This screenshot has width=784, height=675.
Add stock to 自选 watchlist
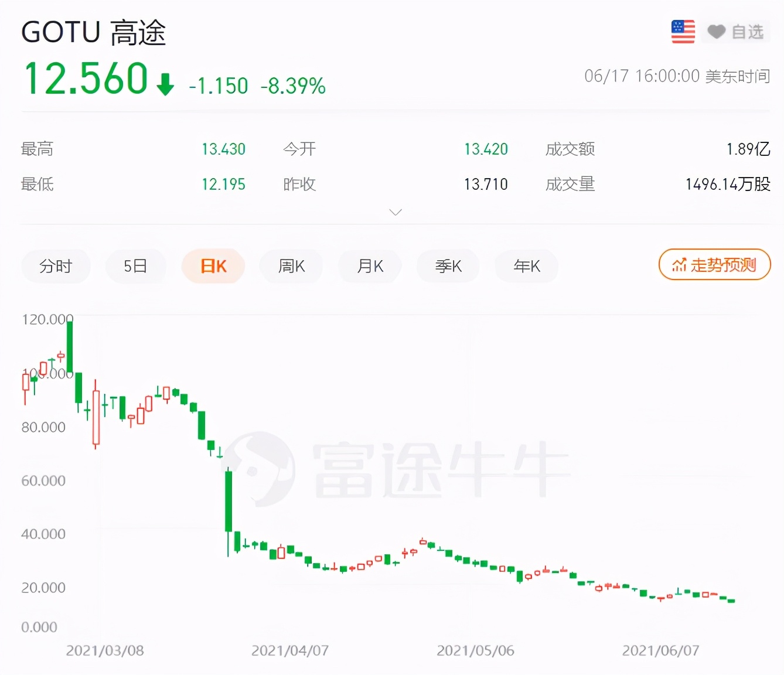pos(736,32)
